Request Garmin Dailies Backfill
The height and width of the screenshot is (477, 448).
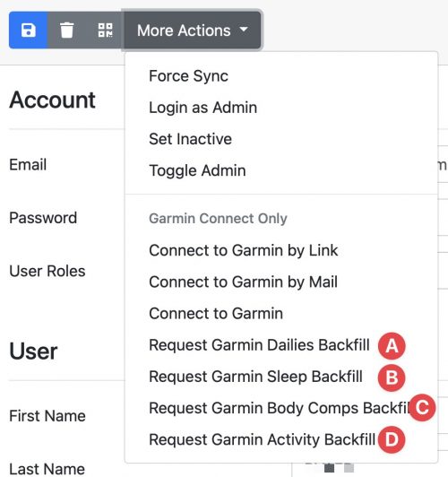[x=281, y=345]
